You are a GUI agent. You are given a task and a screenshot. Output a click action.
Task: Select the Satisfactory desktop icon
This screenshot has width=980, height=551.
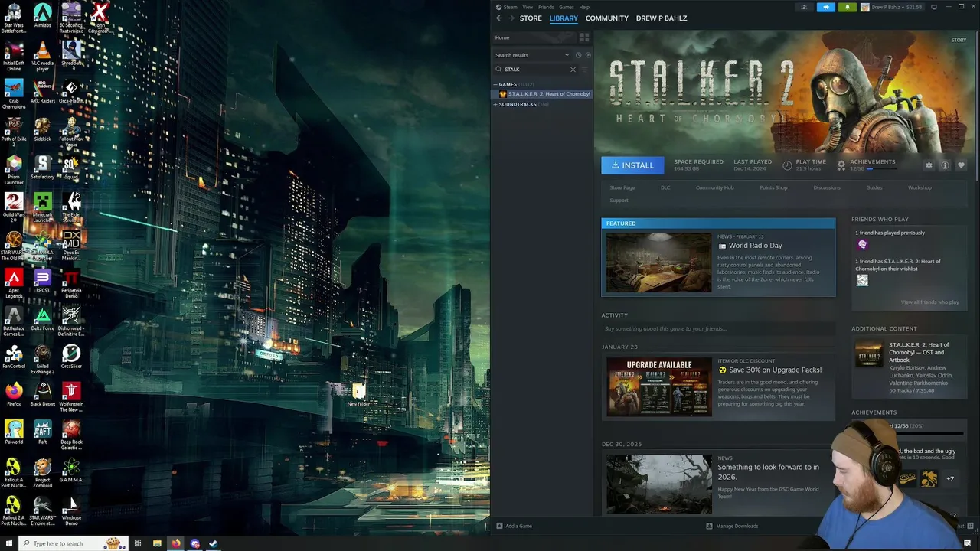pyautogui.click(x=42, y=167)
